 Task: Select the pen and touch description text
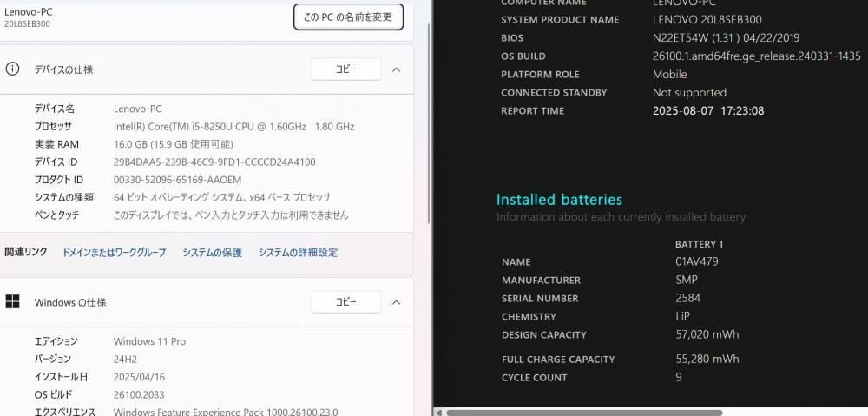231,215
